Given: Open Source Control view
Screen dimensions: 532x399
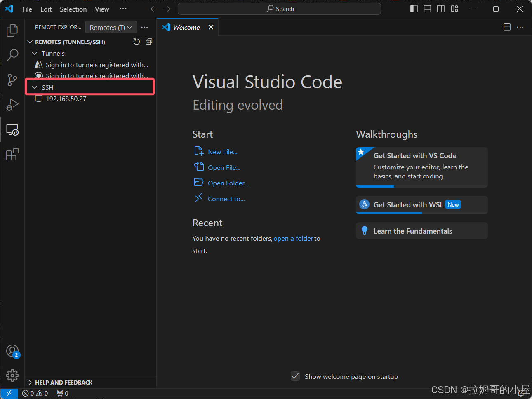Looking at the screenshot, I should point(12,80).
